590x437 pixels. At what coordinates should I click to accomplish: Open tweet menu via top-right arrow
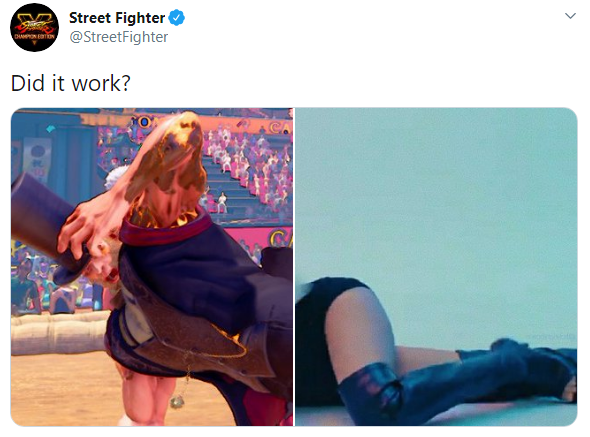click(x=570, y=16)
